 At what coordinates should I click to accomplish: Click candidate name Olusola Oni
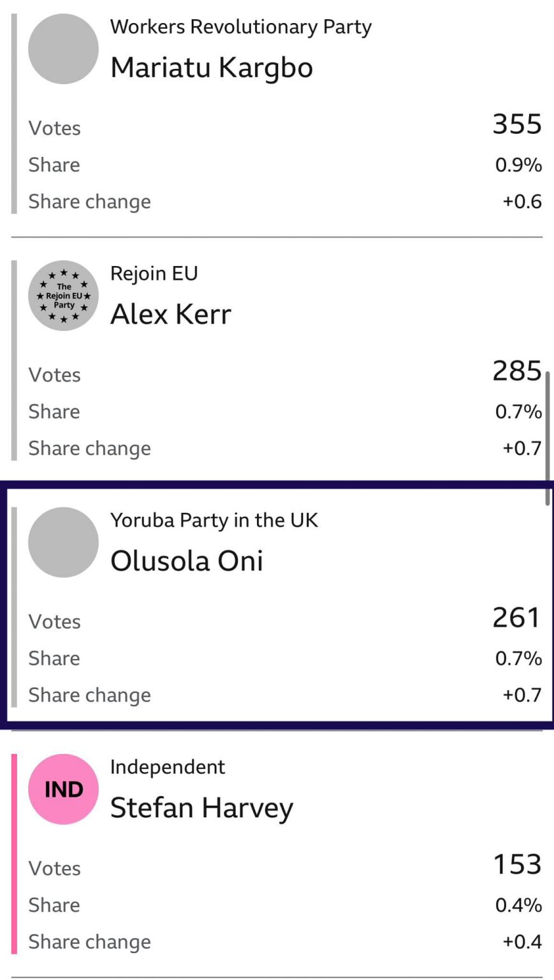(187, 561)
